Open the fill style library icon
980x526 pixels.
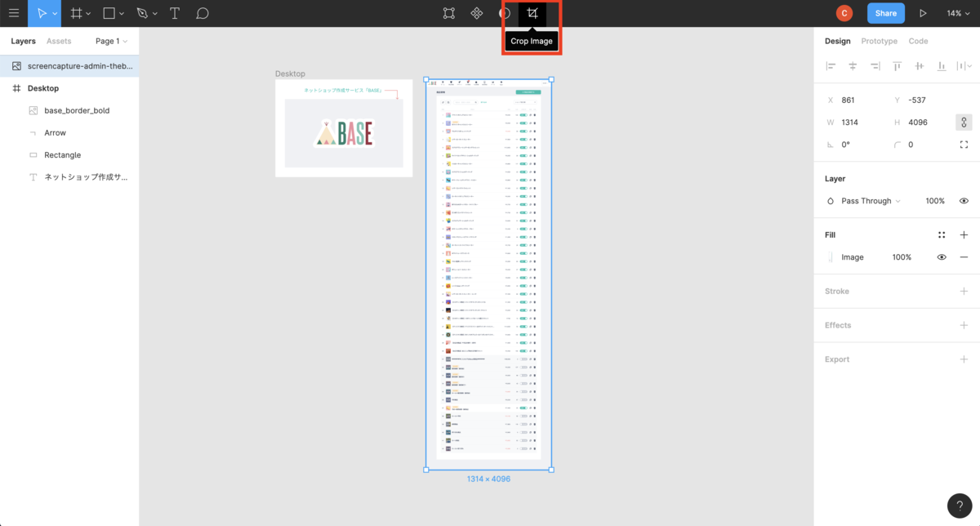point(942,234)
